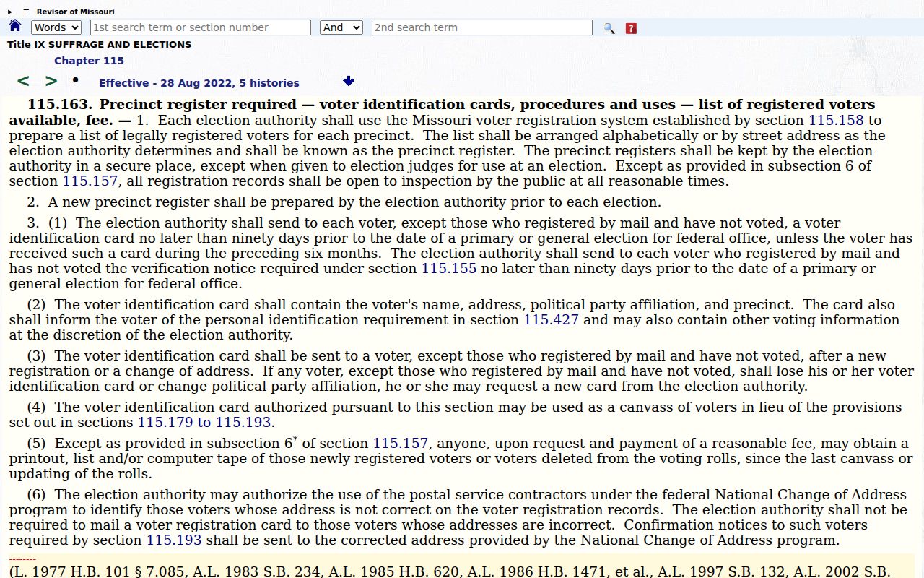
Task: Open the And operator dropdown
Action: coord(341,27)
